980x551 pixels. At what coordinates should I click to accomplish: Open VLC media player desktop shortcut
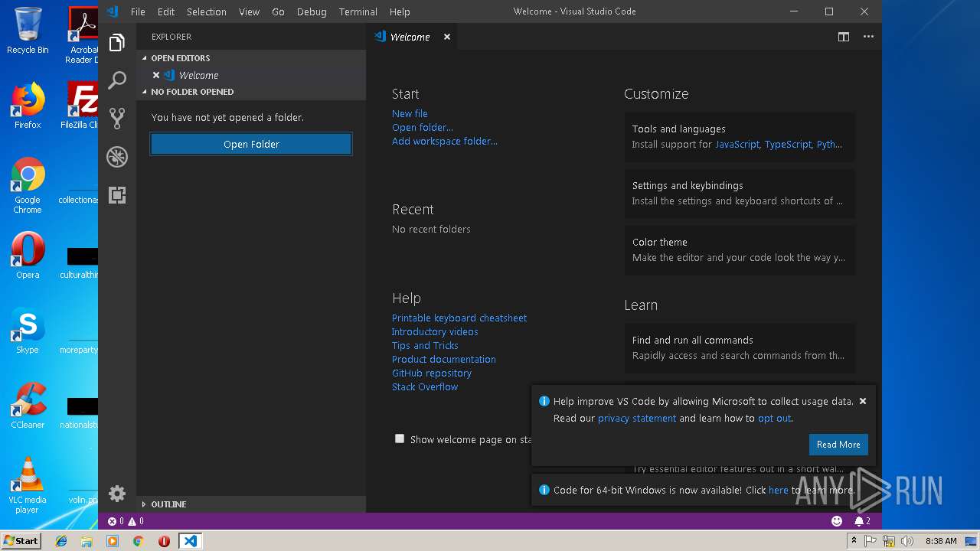coord(28,485)
